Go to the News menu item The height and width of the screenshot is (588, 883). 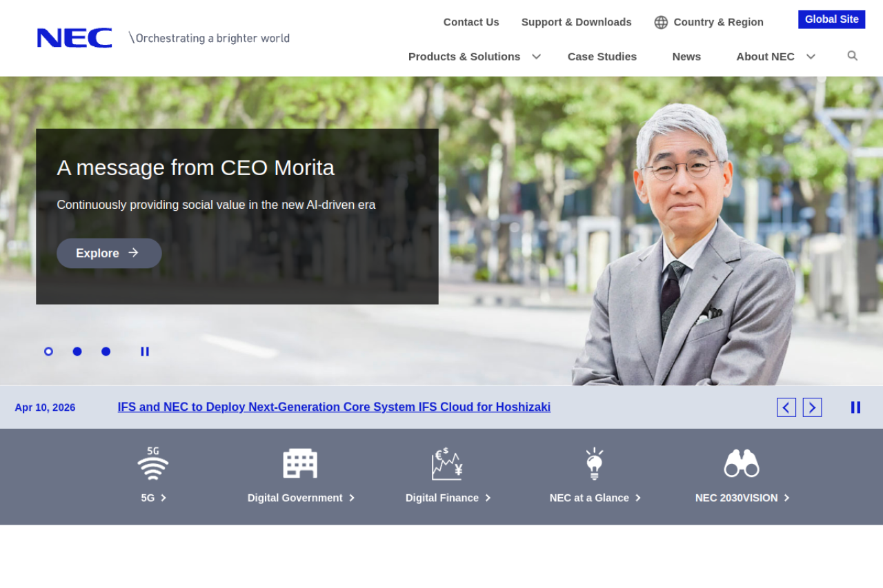686,57
